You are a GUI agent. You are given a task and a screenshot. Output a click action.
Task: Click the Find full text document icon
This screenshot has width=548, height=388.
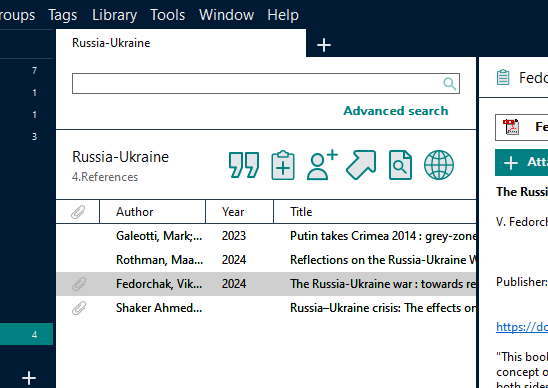point(401,165)
